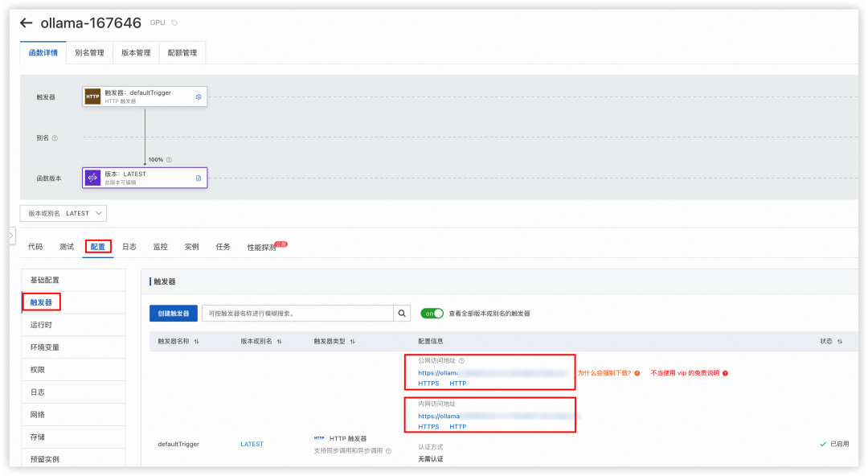The width and height of the screenshot is (868, 476).
Task: Sort by 触发器类型 column icon
Action: [353, 342]
